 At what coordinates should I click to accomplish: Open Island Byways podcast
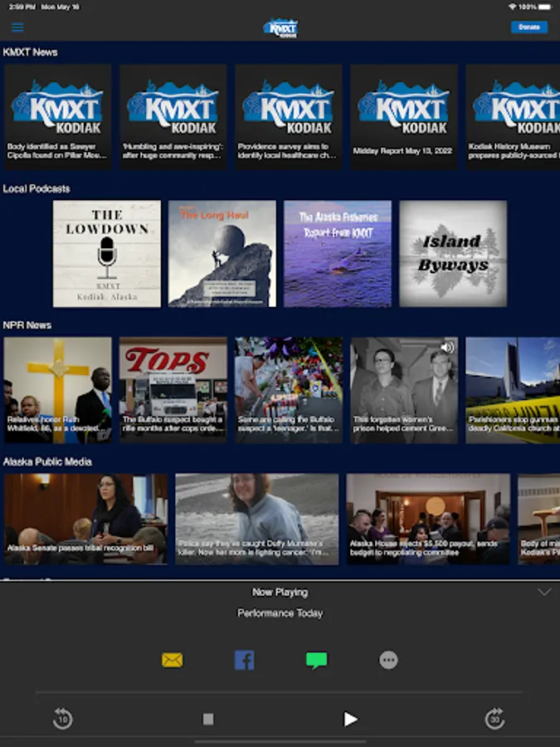point(453,253)
